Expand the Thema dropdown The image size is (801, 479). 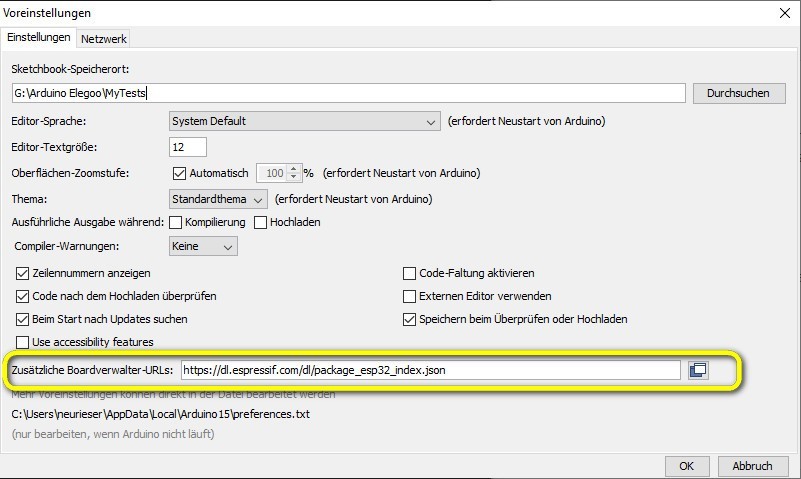tap(218, 198)
